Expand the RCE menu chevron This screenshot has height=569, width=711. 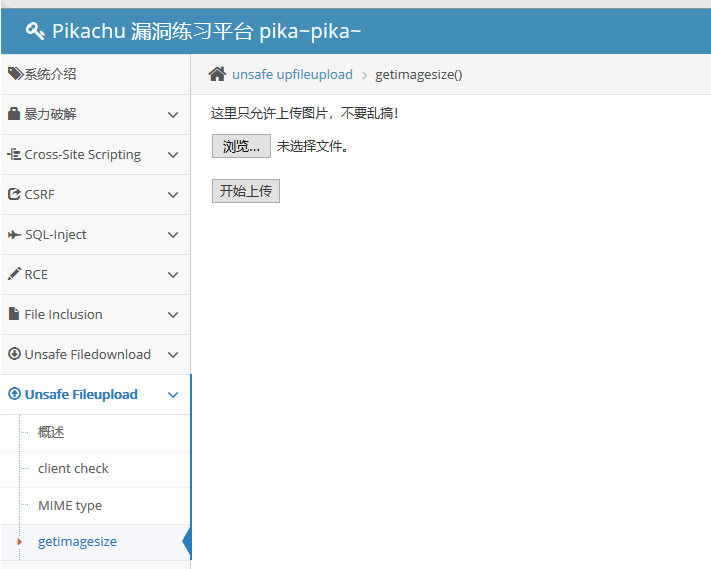[x=173, y=275]
